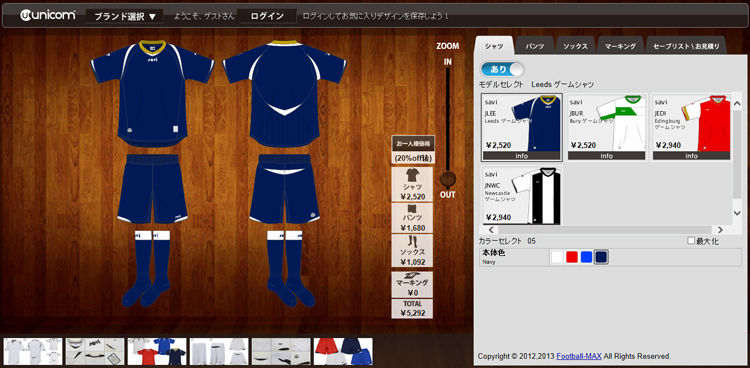The height and width of the screenshot is (368, 750).
Task: Toggle the あり switch off
Action: (x=502, y=69)
